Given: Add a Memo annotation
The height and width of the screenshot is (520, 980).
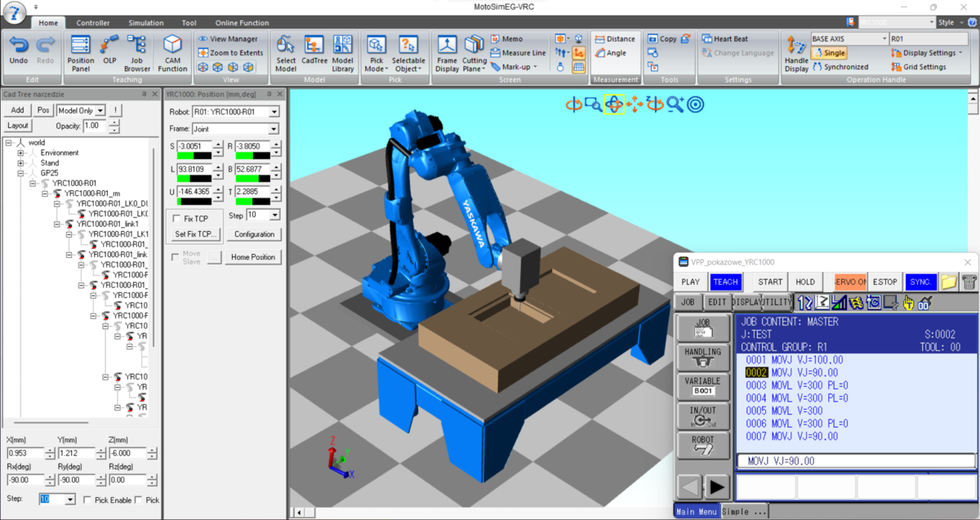Looking at the screenshot, I should [x=506, y=38].
